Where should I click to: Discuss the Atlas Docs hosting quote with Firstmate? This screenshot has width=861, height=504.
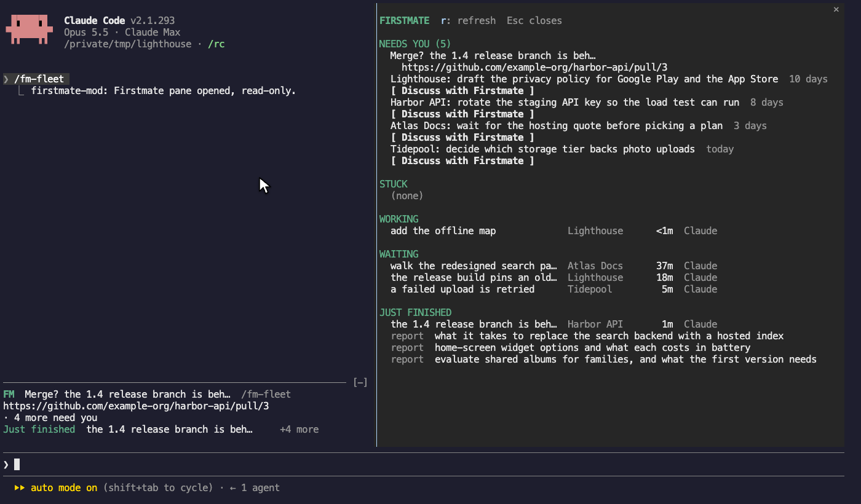click(462, 137)
